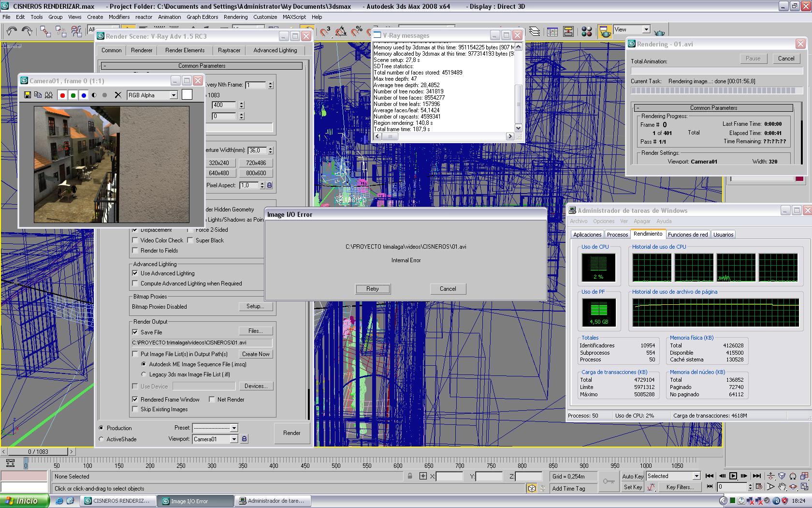
Task: Copy the rendered image in frame window
Action: click(38, 95)
